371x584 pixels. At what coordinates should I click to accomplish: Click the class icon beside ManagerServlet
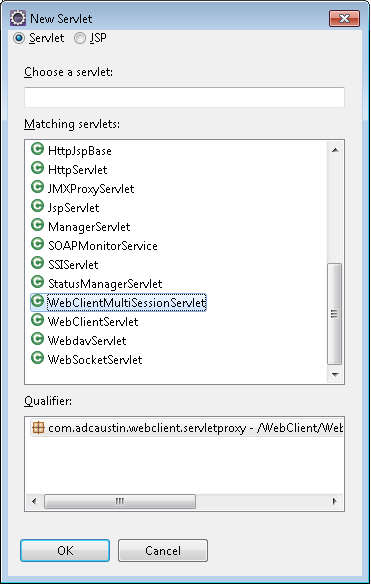pyautogui.click(x=37, y=225)
